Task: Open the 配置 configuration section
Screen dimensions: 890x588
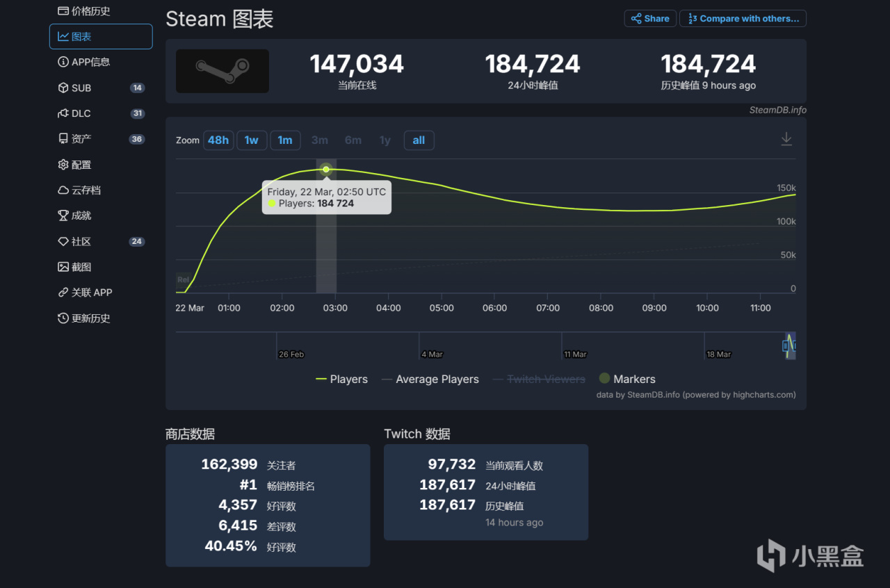Action: coord(75,165)
